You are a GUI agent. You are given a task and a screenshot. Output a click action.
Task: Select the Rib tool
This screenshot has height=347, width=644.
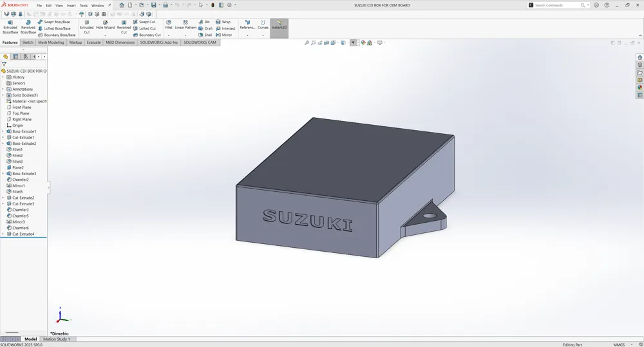click(x=204, y=22)
